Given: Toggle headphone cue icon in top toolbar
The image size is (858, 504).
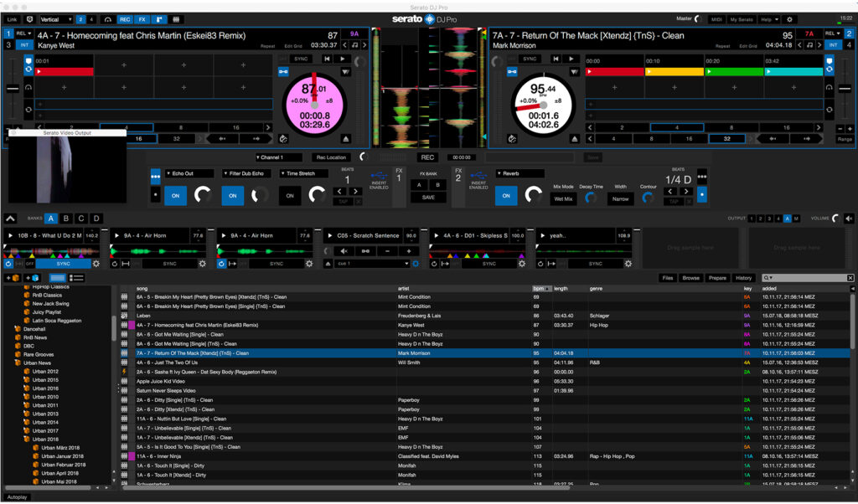Looking at the screenshot, I should (x=108, y=19).
